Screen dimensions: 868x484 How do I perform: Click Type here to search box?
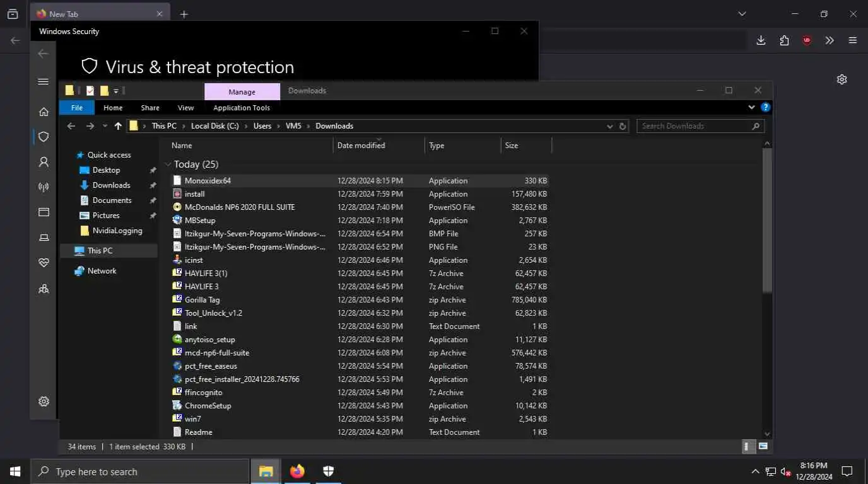(x=140, y=471)
